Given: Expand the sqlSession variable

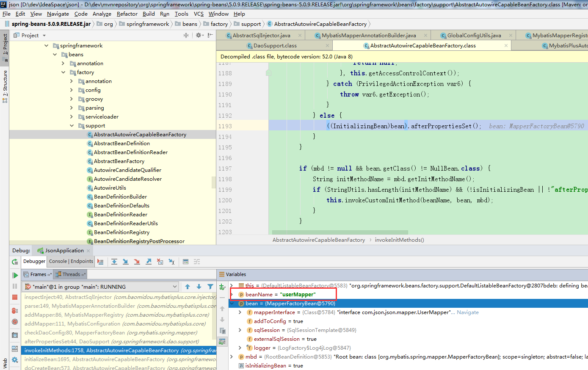Looking at the screenshot, I should [240, 330].
